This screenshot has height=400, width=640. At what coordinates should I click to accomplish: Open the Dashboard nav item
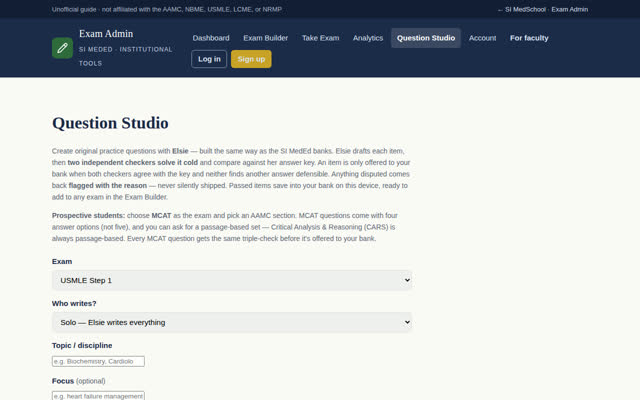coord(211,38)
